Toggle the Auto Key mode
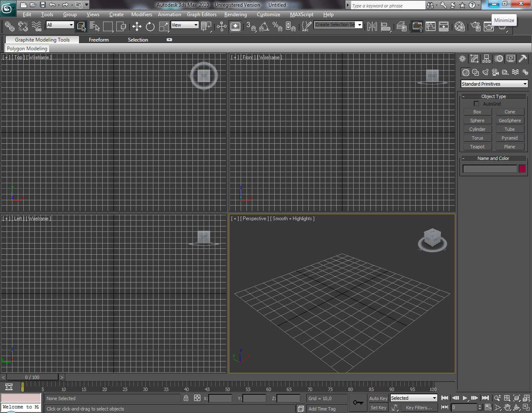Image resolution: width=532 pixels, height=413 pixels. tap(378, 398)
